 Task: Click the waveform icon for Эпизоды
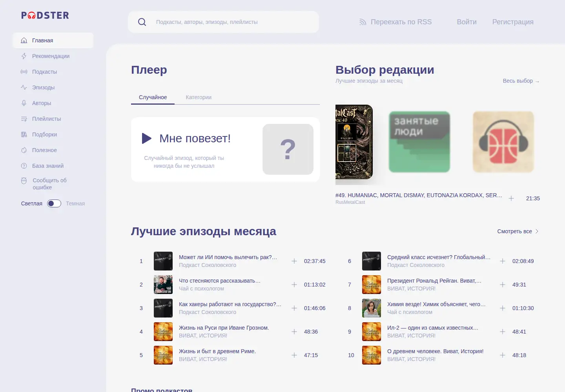(24, 87)
